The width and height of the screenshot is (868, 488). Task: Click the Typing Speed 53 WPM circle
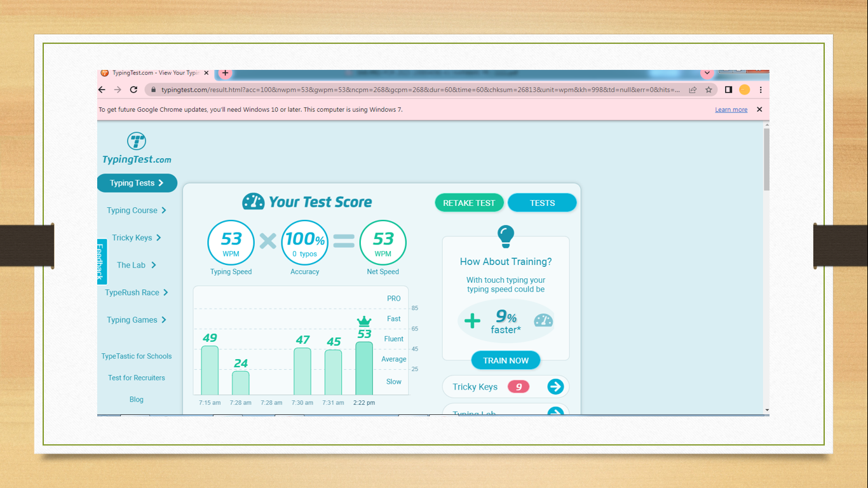coord(231,243)
